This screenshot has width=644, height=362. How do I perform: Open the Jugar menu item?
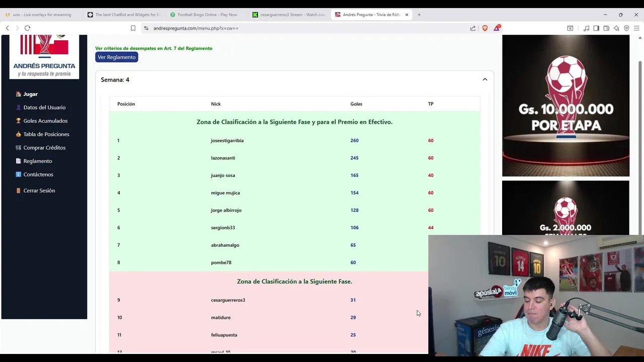pos(30,94)
